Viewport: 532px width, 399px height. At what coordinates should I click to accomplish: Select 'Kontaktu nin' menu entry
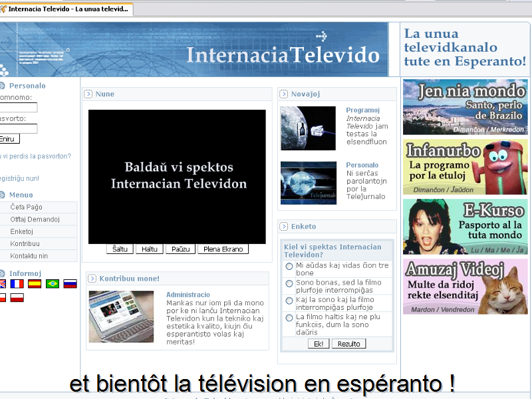pyautogui.click(x=29, y=255)
